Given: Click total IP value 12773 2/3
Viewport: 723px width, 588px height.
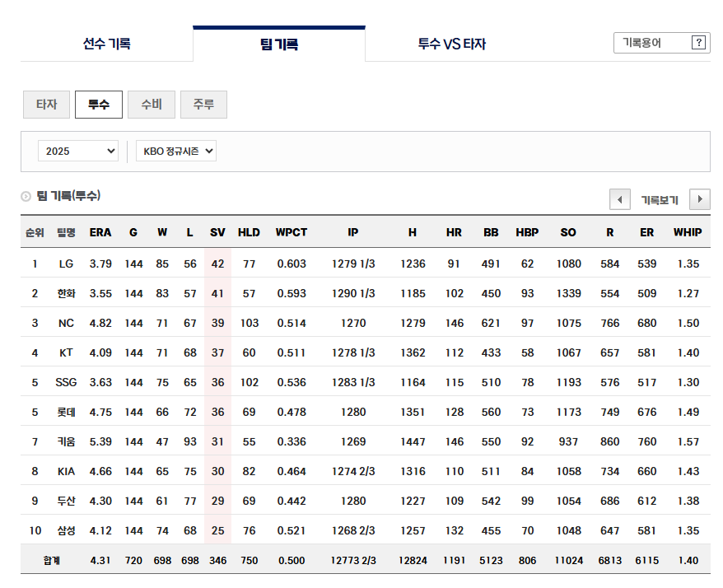Looking at the screenshot, I should tap(353, 560).
